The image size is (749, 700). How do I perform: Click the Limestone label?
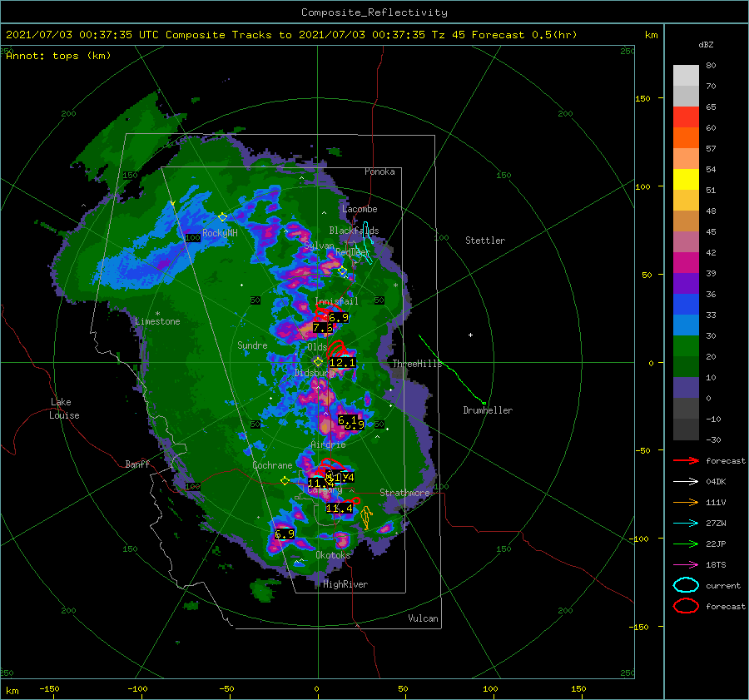tap(157, 321)
